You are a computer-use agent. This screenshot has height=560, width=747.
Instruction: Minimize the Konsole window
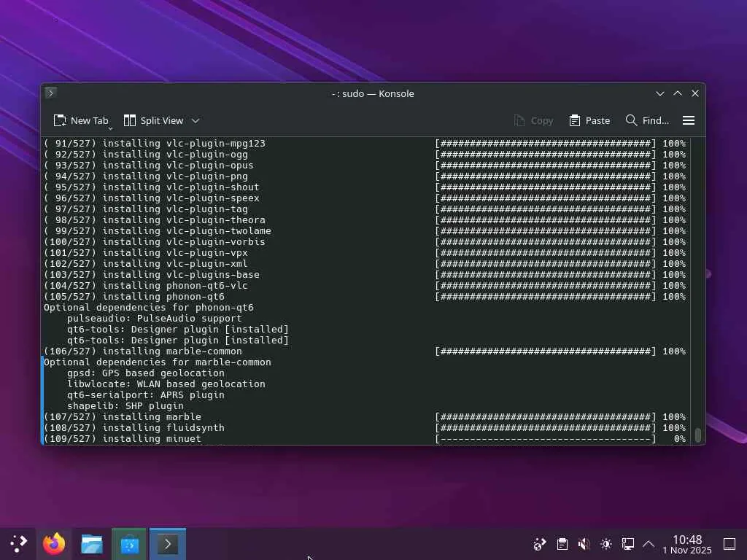[x=659, y=93]
